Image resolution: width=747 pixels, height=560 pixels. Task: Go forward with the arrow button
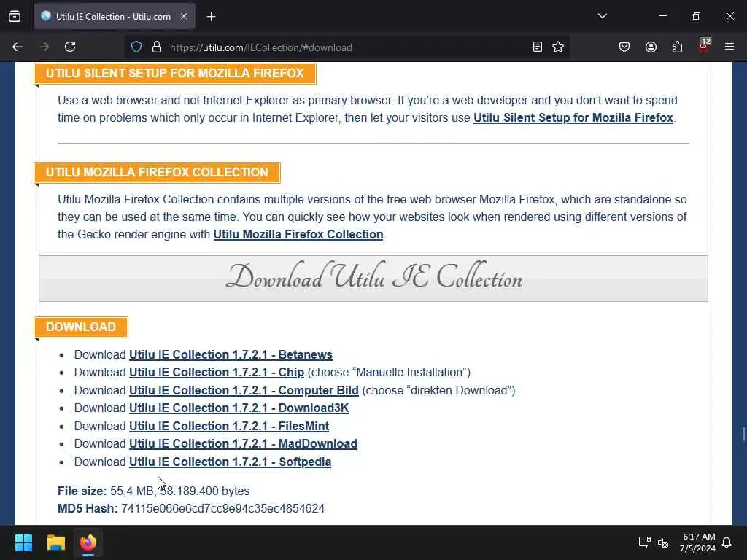tap(44, 47)
